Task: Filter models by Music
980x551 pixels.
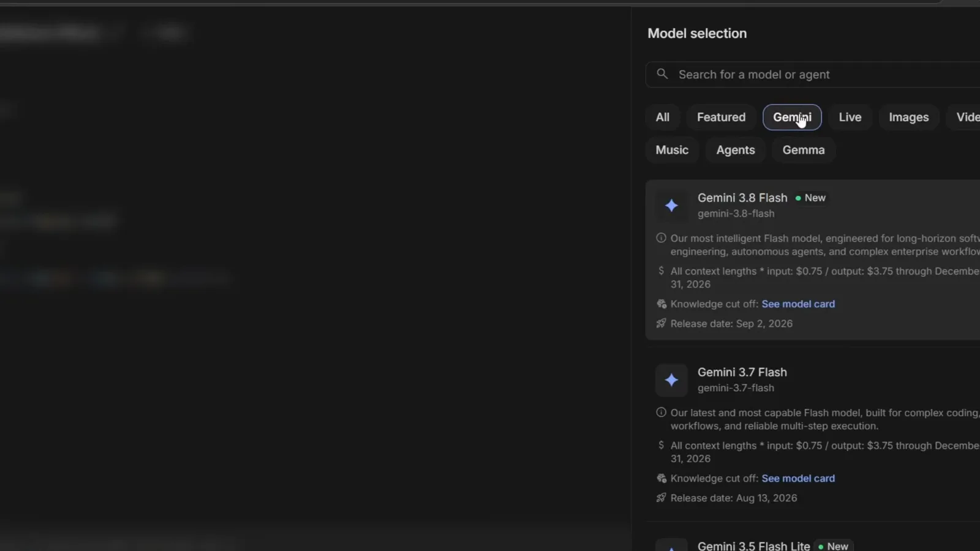Action: [672, 150]
